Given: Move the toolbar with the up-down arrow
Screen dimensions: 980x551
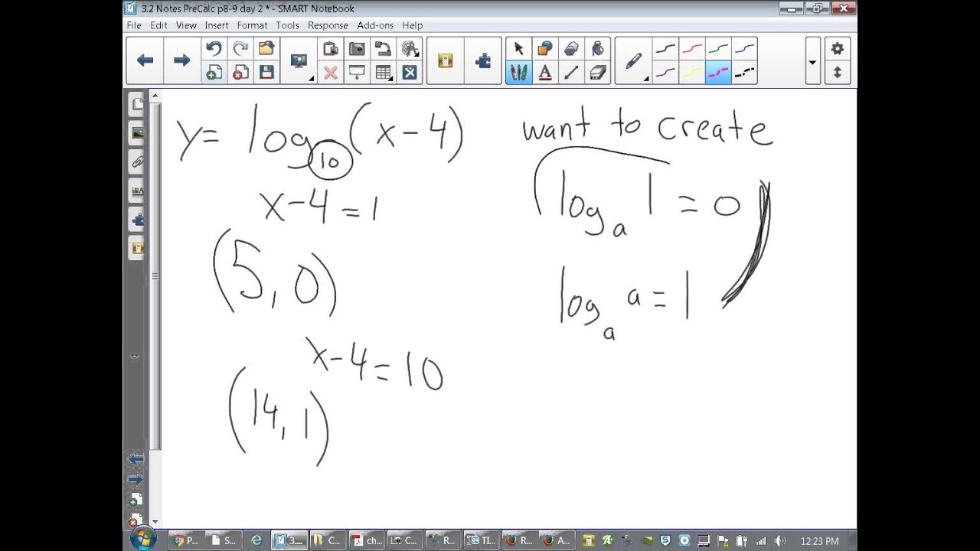Looking at the screenshot, I should pos(837,73).
